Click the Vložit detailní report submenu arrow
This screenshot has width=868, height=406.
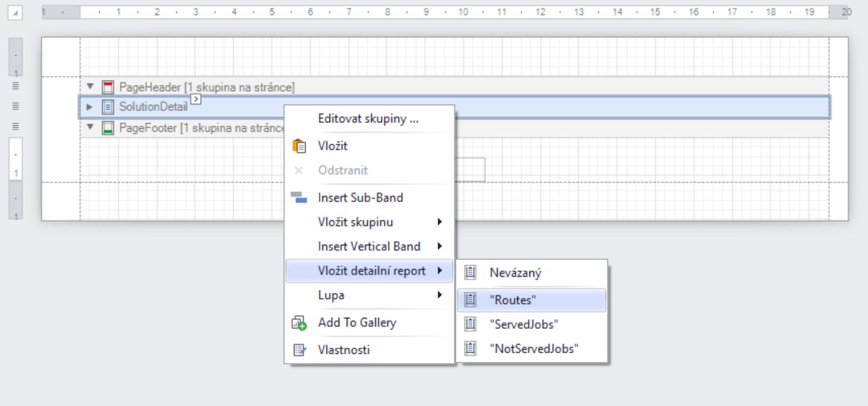point(440,271)
